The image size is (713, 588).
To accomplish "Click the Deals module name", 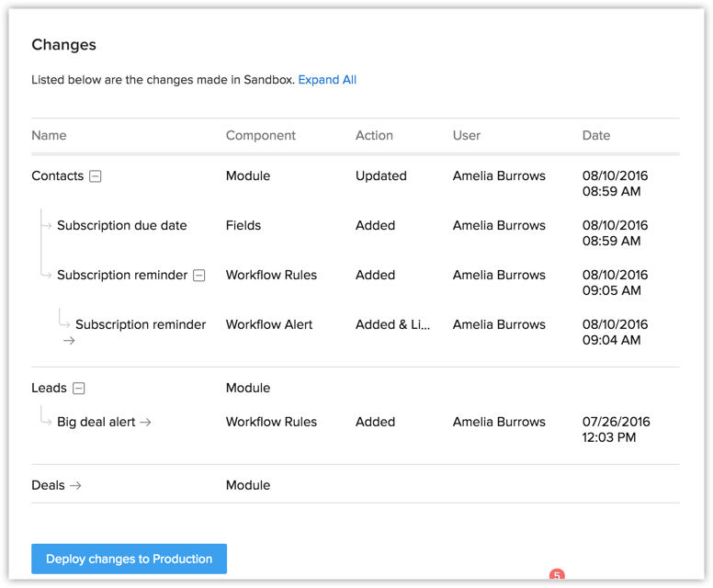I will point(48,486).
